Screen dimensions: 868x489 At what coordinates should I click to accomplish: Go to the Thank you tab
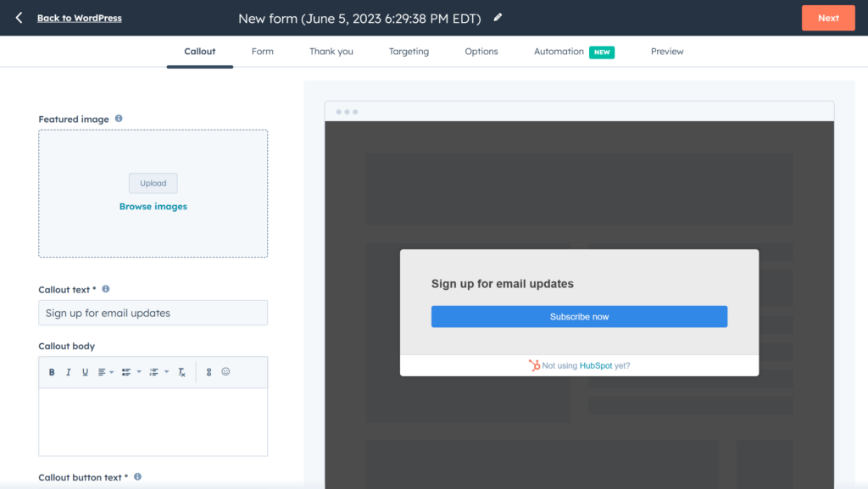(x=331, y=52)
